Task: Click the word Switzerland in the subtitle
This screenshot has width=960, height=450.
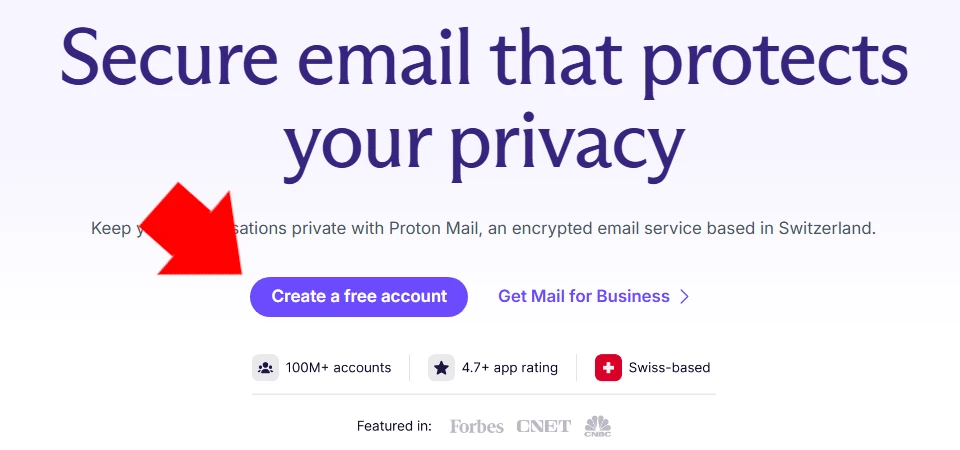Action: click(827, 229)
